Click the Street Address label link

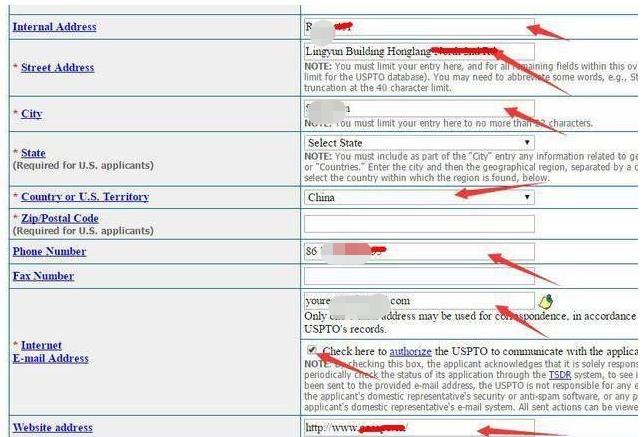pyautogui.click(x=57, y=67)
